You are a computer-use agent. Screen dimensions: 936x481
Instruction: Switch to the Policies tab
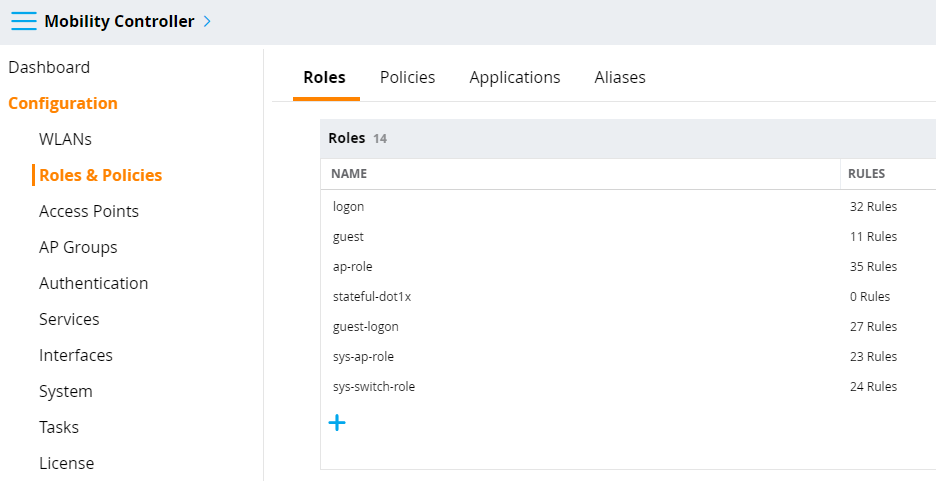[x=408, y=78]
